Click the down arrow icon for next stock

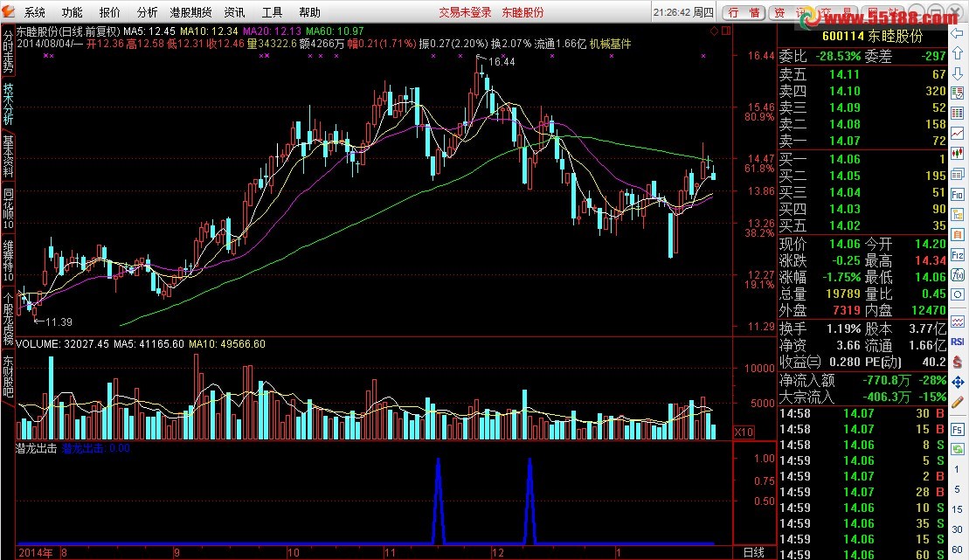pyautogui.click(x=958, y=73)
